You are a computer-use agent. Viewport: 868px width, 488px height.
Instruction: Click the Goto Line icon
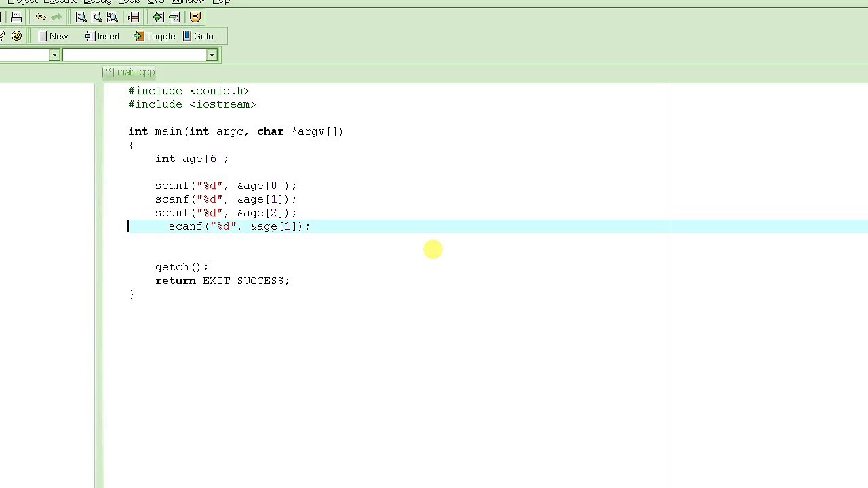coord(134,17)
